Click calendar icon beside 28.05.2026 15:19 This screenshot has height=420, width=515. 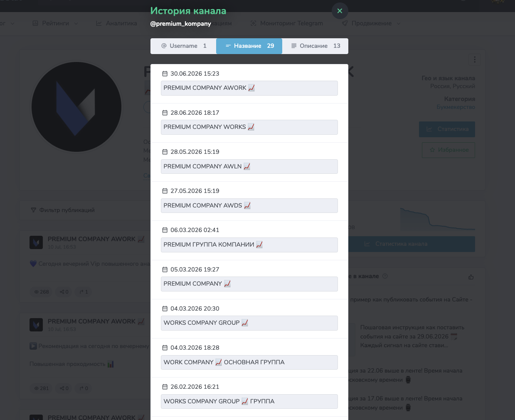165,152
